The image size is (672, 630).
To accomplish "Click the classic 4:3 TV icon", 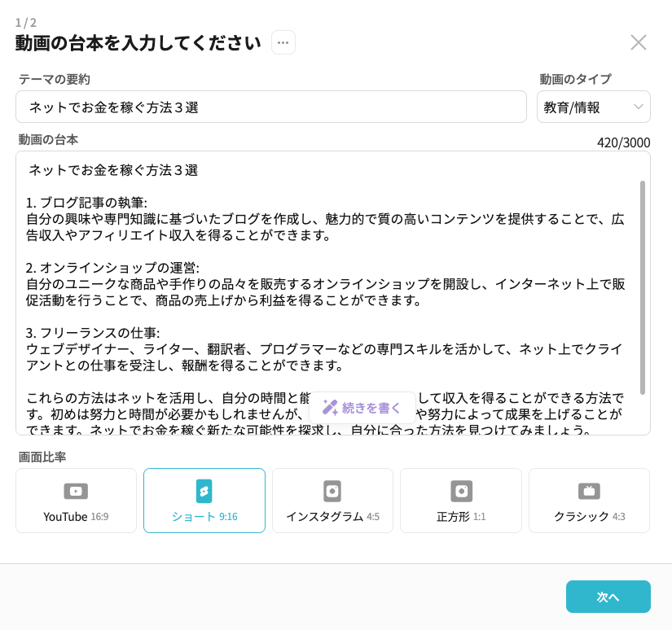I will click(x=590, y=491).
